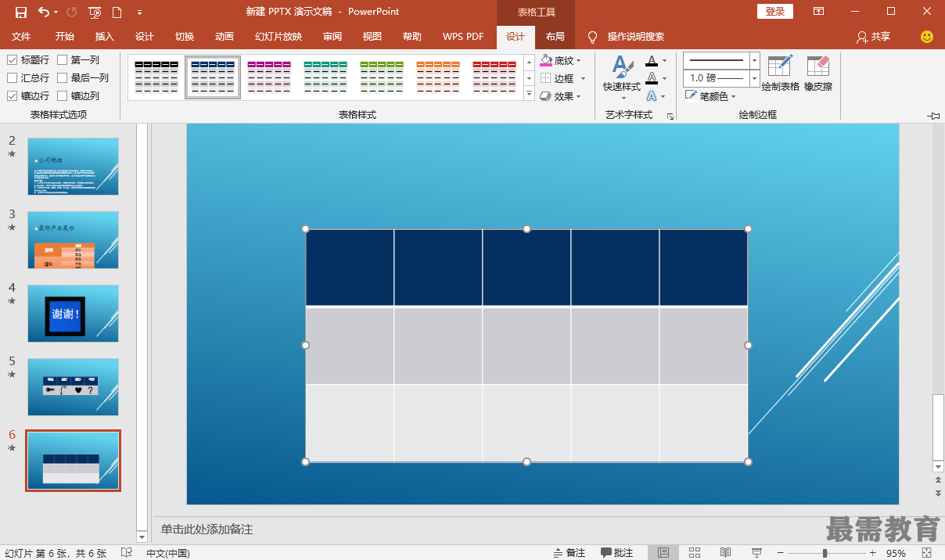Select the green table style swatch
This screenshot has height=560, width=945.
tap(382, 77)
